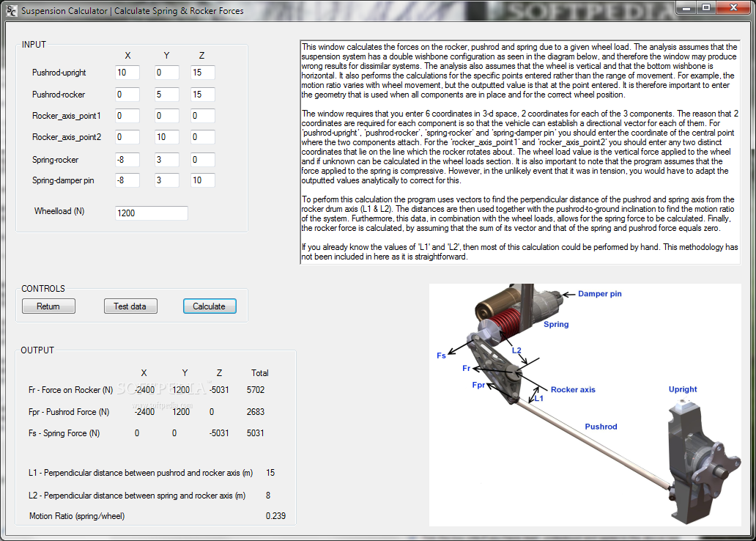Screen dimensions: 756x541
Task: Go back using the Return button
Action: point(48,306)
